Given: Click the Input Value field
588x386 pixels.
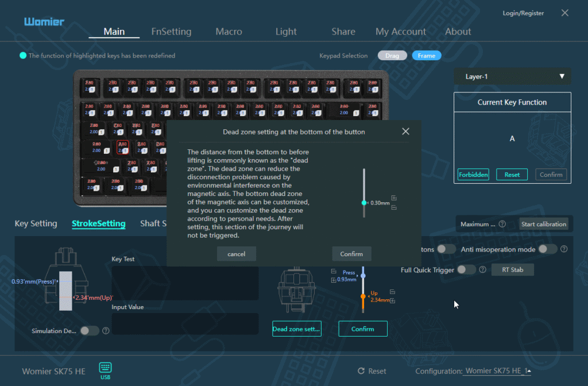Looking at the screenshot, I should tap(185, 323).
